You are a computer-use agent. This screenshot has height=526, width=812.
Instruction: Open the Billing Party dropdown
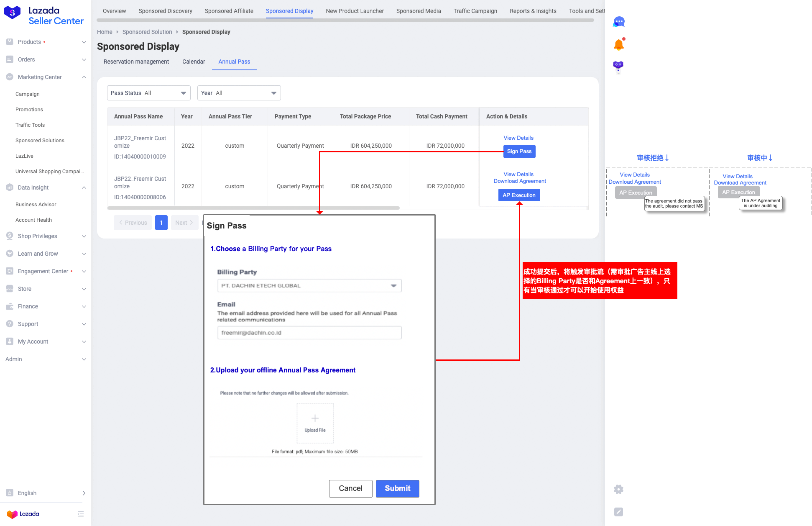point(309,285)
